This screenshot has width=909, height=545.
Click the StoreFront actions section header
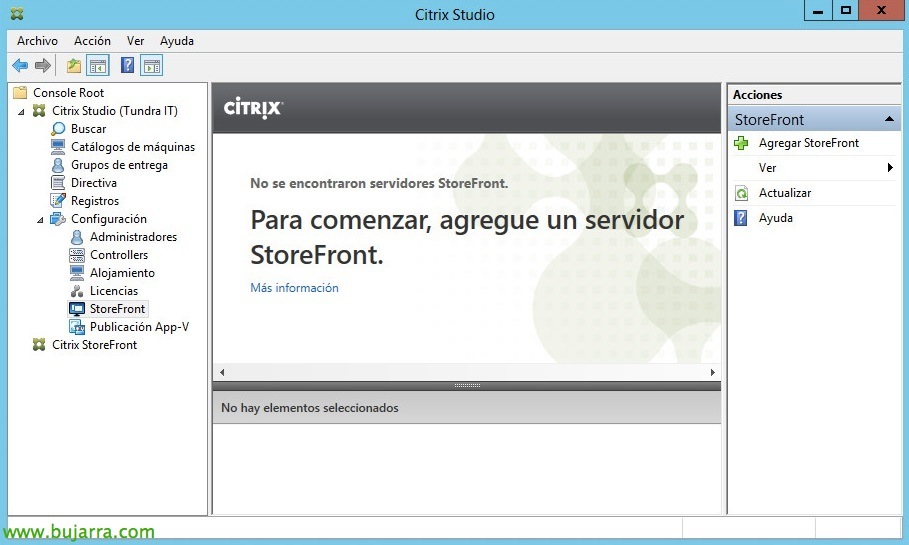tap(814, 119)
